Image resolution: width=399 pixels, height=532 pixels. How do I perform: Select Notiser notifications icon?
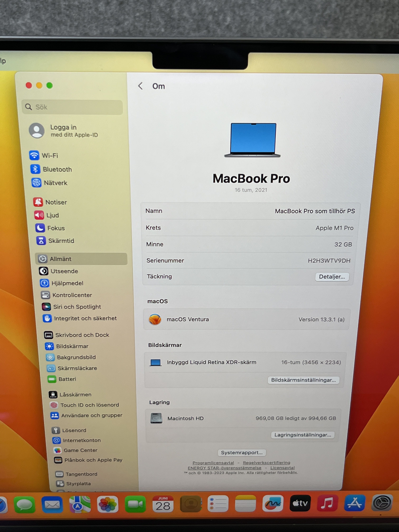click(38, 202)
